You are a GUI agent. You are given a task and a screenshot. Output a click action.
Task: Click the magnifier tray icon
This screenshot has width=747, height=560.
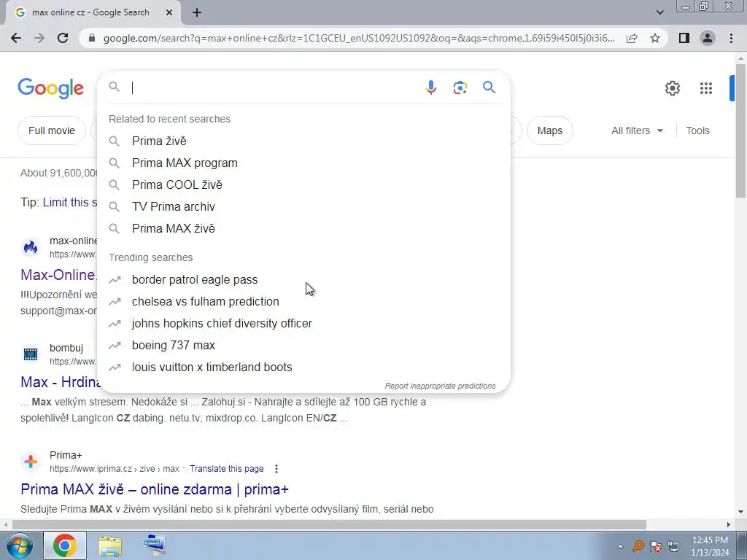coord(638,546)
